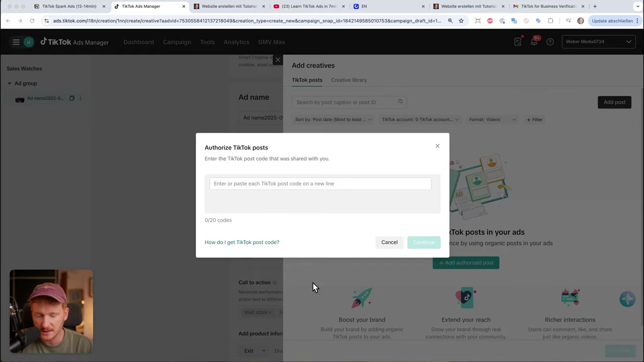The image size is (644, 362).
Task: Click the Ad name text field
Action: [262, 118]
